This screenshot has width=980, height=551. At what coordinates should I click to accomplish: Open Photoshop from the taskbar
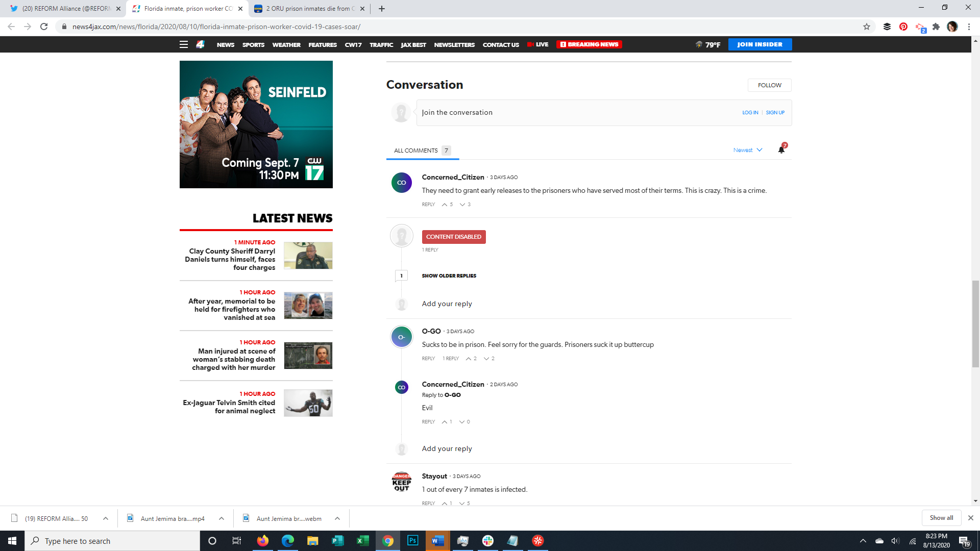(412, 541)
